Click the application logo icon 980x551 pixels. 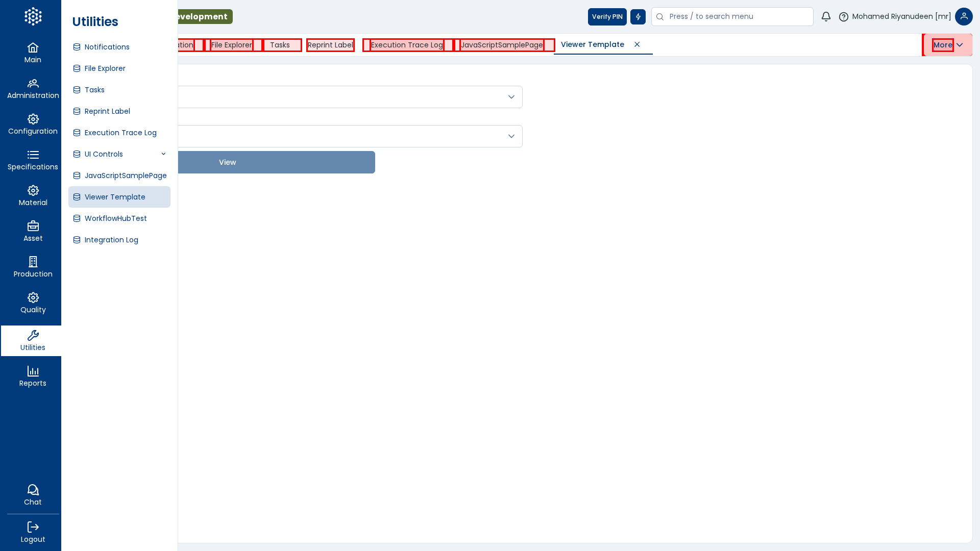(33, 16)
